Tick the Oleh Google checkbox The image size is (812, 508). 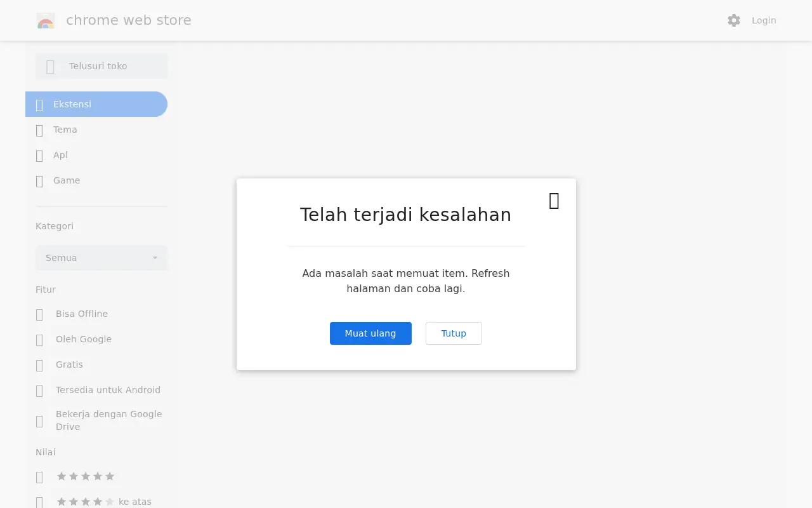point(39,340)
